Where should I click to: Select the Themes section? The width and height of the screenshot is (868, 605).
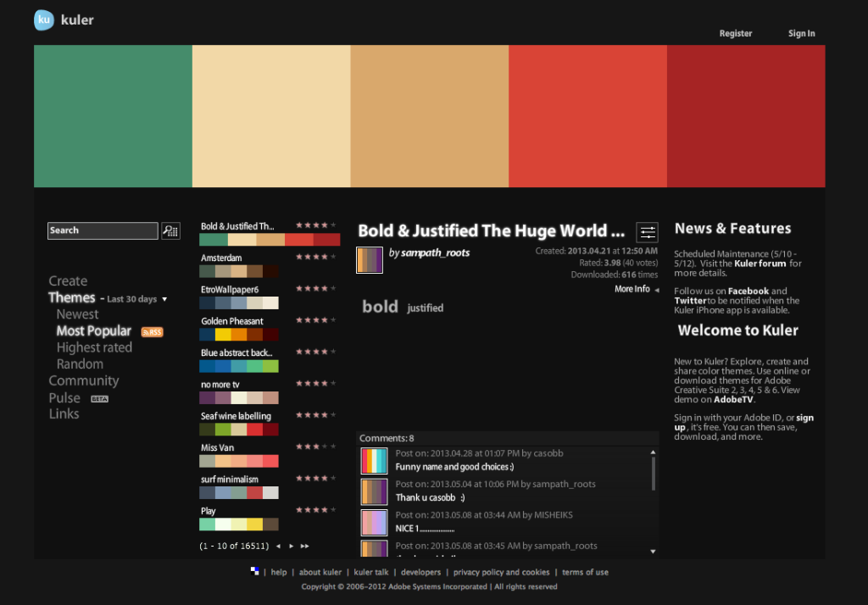click(72, 297)
